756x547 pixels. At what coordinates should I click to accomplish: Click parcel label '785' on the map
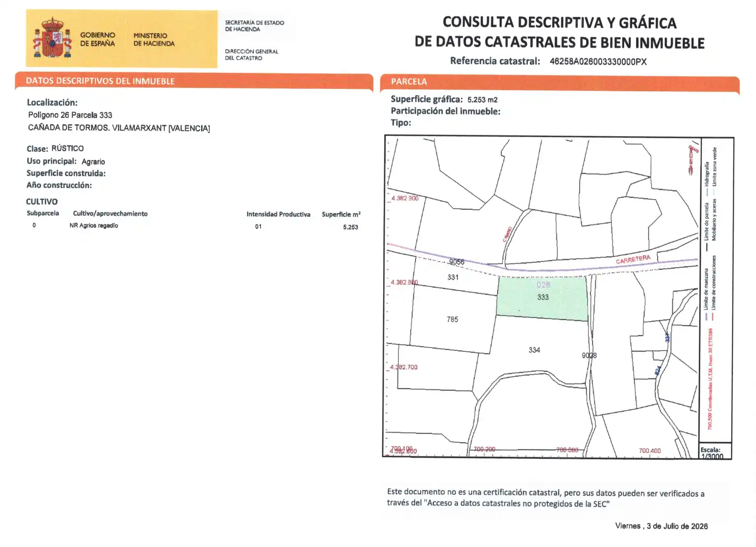coord(452,319)
